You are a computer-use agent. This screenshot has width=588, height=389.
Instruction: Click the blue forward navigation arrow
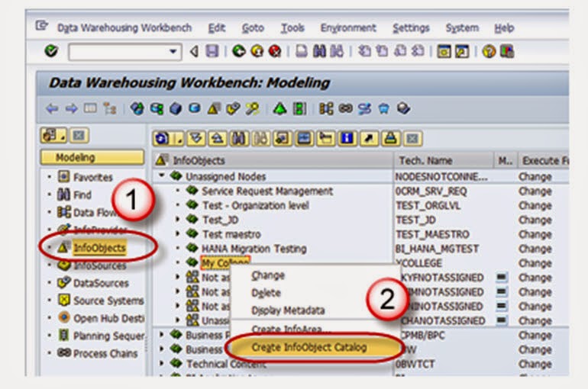pos(71,109)
